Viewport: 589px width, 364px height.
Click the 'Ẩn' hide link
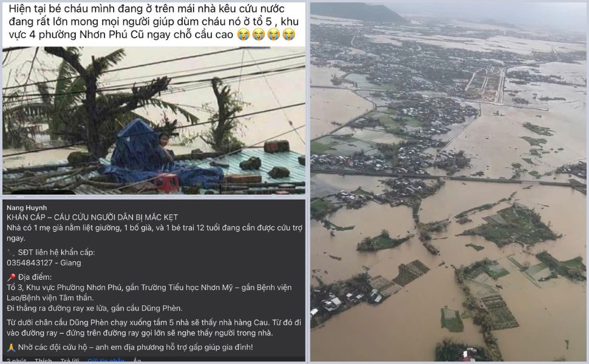[x=137, y=360]
